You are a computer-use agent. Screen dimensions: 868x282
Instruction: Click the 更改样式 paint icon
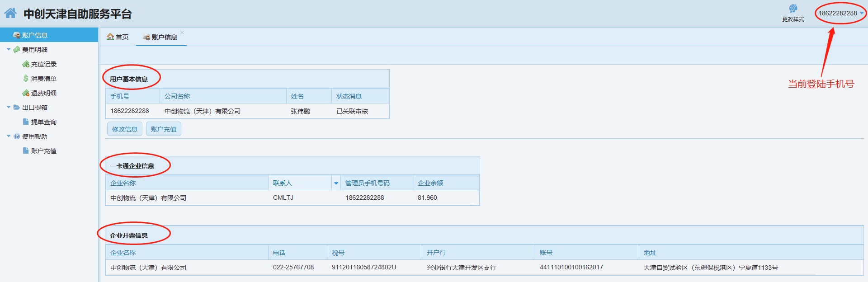[793, 9]
